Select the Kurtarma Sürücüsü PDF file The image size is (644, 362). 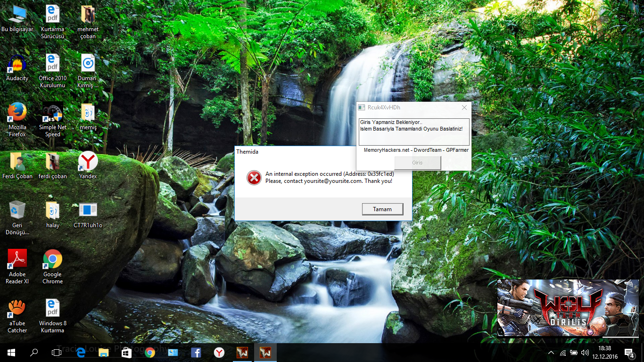pos(52,22)
